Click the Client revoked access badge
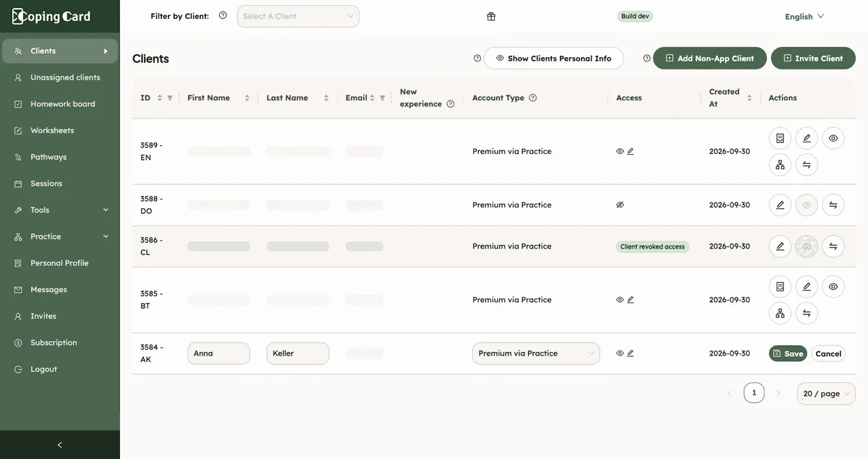868x459 pixels. [652, 246]
